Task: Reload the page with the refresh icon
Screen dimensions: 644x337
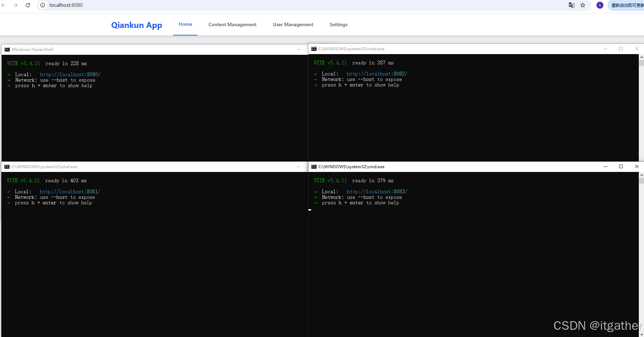Action: pos(28,5)
